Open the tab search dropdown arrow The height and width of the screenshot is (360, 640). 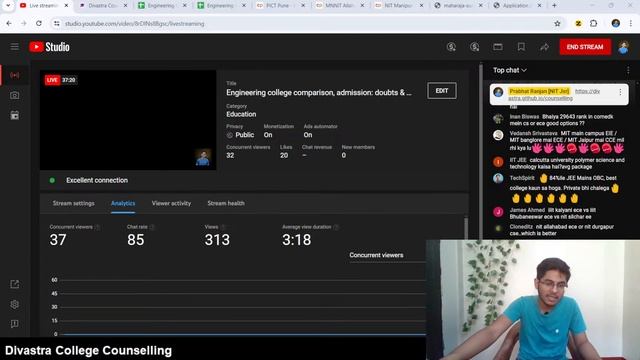(8, 6)
